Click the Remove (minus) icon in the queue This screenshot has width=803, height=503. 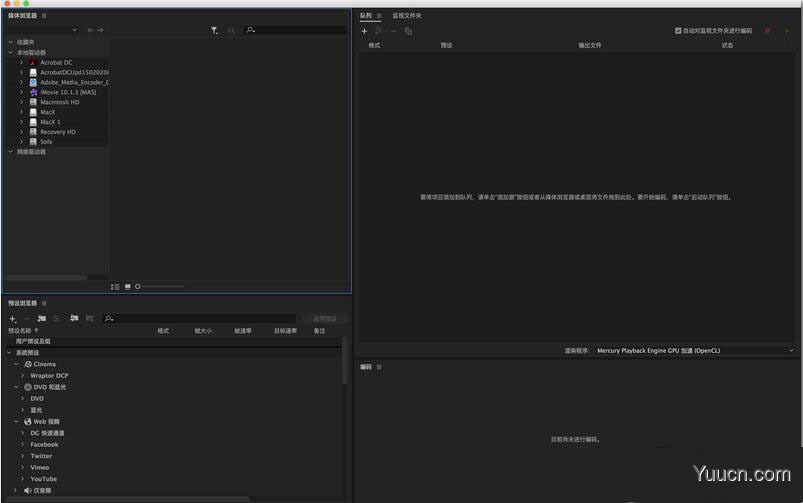393,31
